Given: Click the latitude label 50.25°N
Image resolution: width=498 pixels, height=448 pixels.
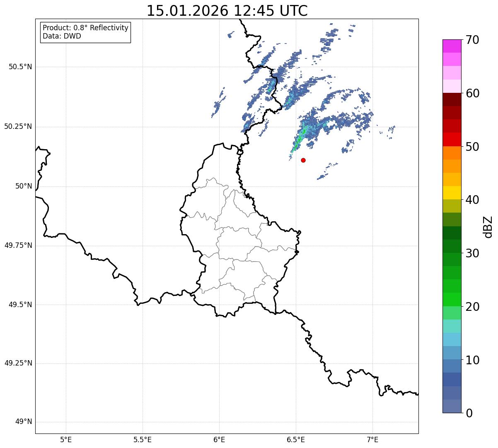Looking at the screenshot, I should coord(18,126).
